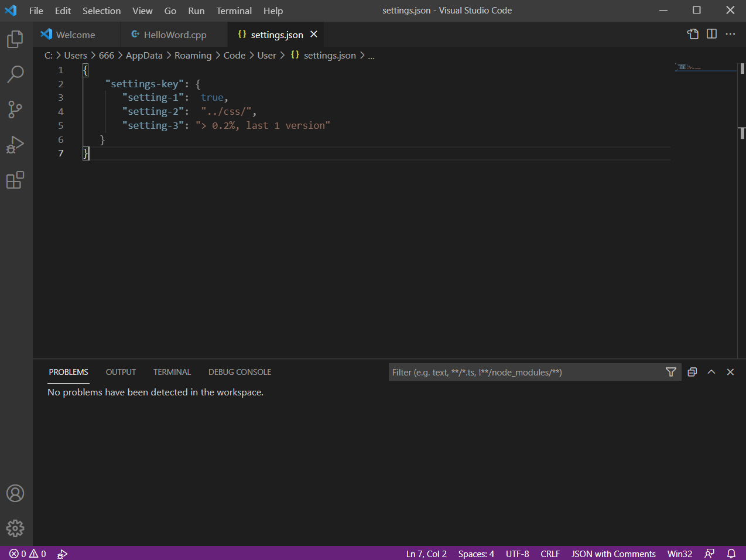
Task: Switch to the TERMINAL tab
Action: pyautogui.click(x=172, y=372)
